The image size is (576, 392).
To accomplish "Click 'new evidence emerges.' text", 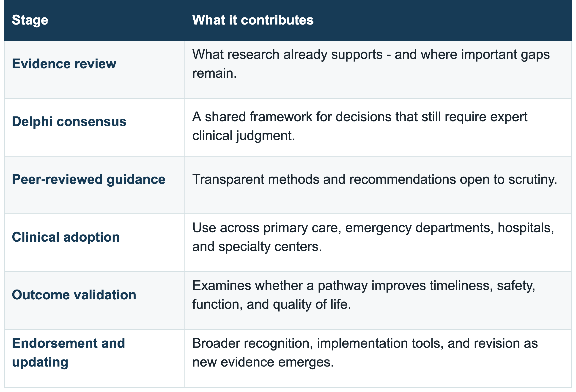I will click(x=263, y=362).
